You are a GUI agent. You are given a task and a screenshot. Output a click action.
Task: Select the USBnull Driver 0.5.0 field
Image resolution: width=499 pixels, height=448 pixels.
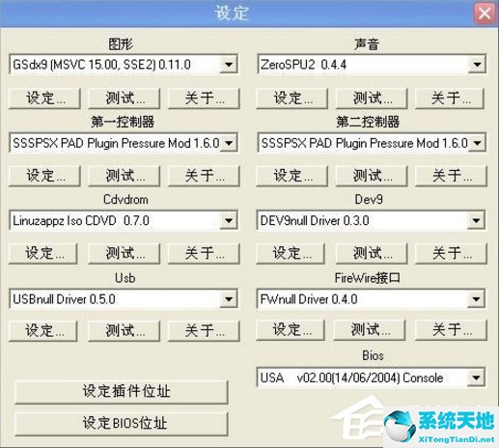tap(124, 299)
